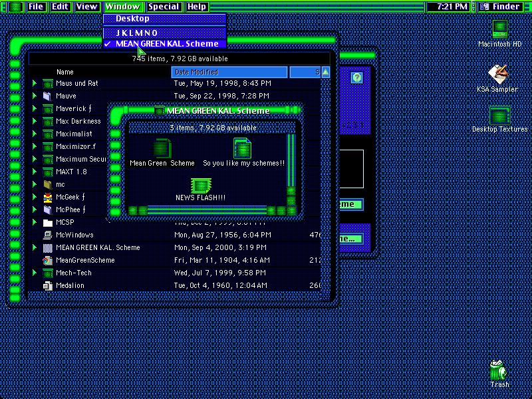Open the Special menu
The image size is (532, 399).
(x=164, y=7)
